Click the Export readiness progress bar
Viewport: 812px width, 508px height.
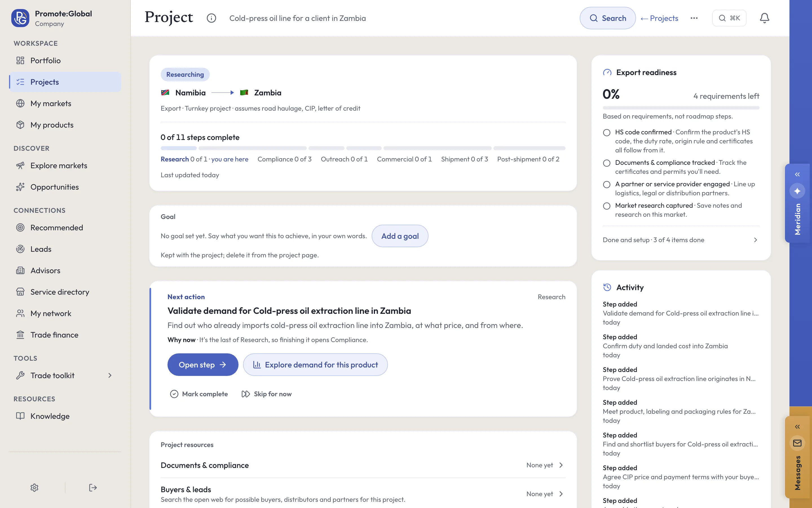(x=681, y=108)
